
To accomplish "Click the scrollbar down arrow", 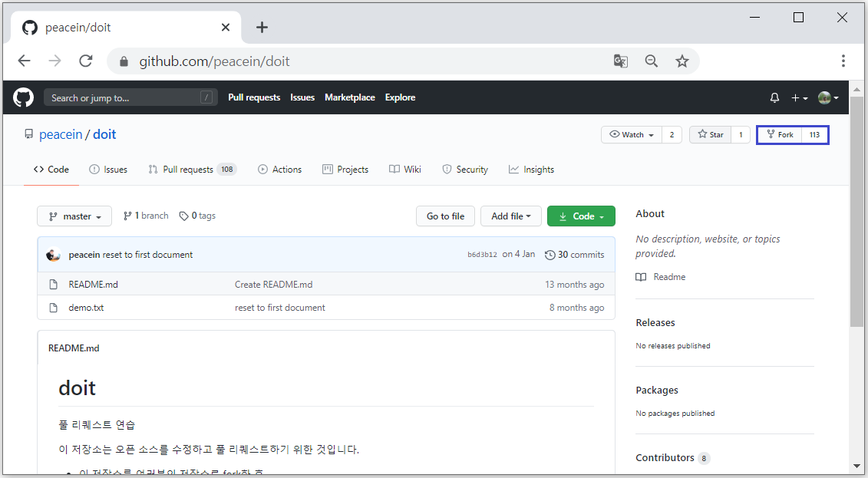I will click(x=856, y=467).
